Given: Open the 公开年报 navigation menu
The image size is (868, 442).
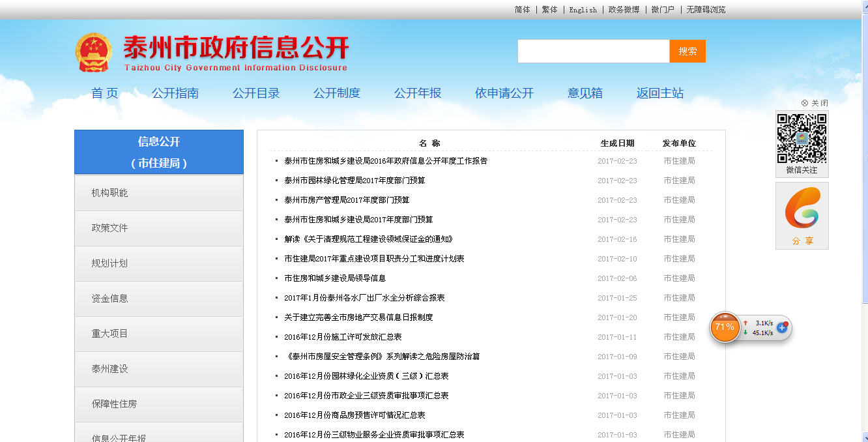Looking at the screenshot, I should click(x=418, y=93).
